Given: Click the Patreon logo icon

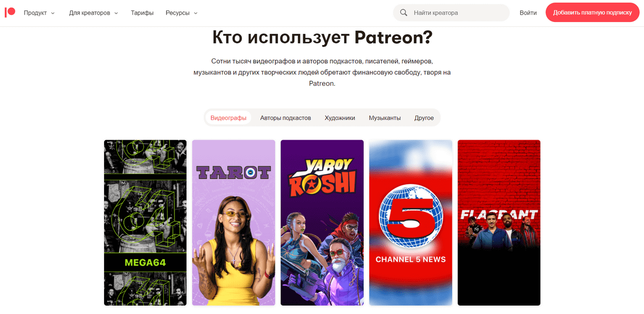Looking at the screenshot, I should [10, 12].
